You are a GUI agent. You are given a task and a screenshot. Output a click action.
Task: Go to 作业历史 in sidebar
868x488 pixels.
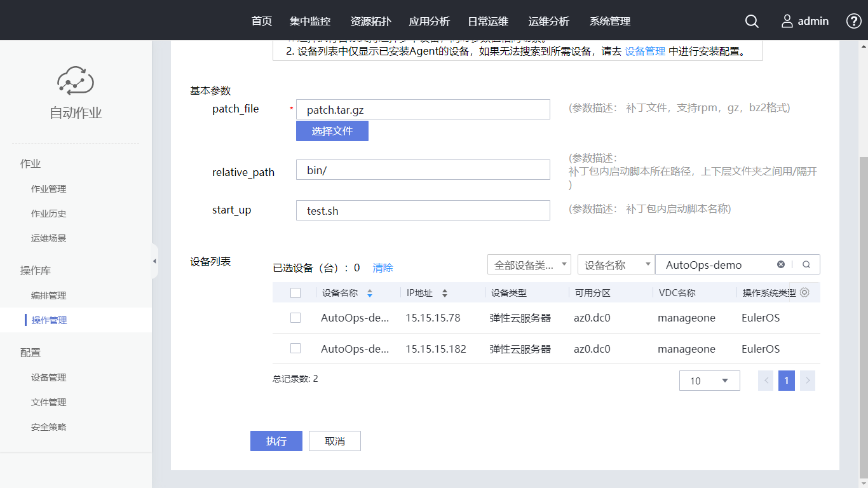pyautogui.click(x=49, y=213)
